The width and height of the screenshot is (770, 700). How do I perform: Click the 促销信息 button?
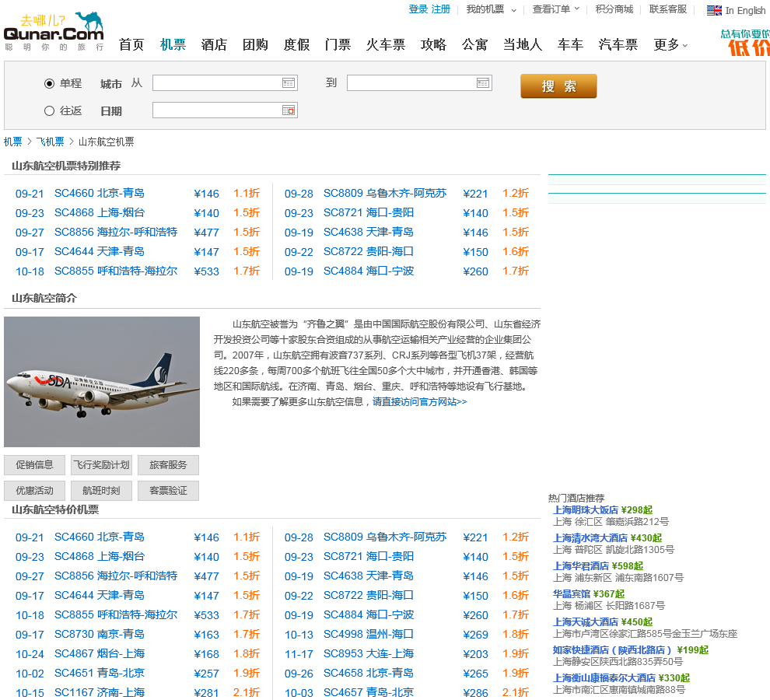point(34,464)
